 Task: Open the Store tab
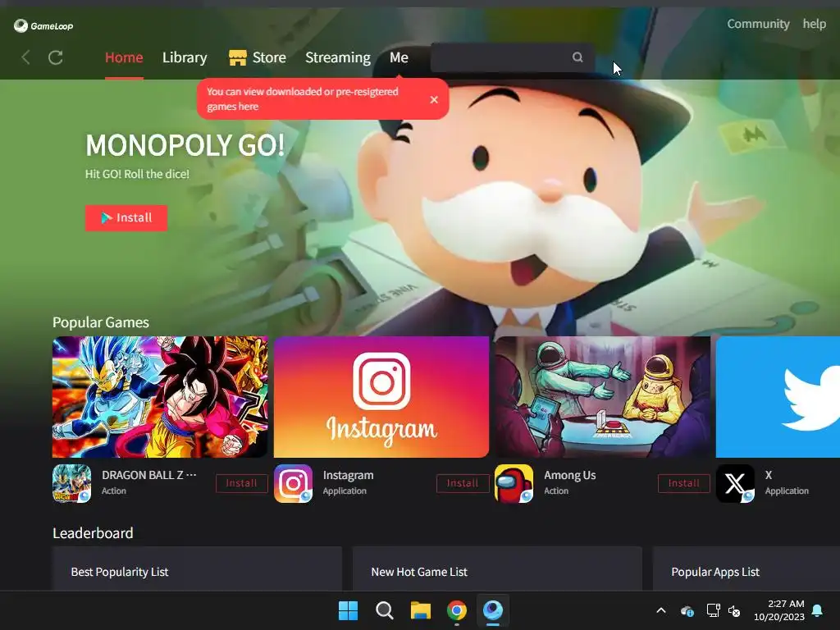tap(269, 57)
